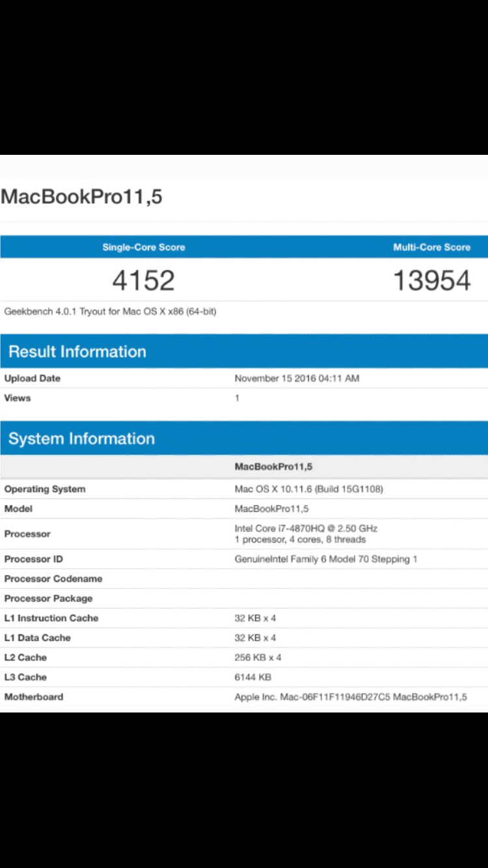Select the 1 processor, 4 cores, 8 threads text

click(x=301, y=539)
